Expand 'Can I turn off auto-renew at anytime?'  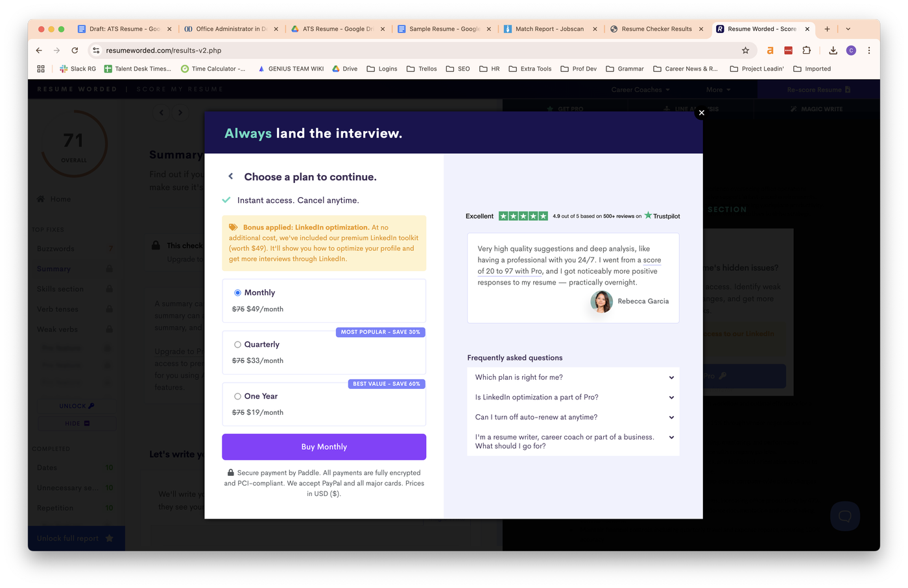(573, 417)
